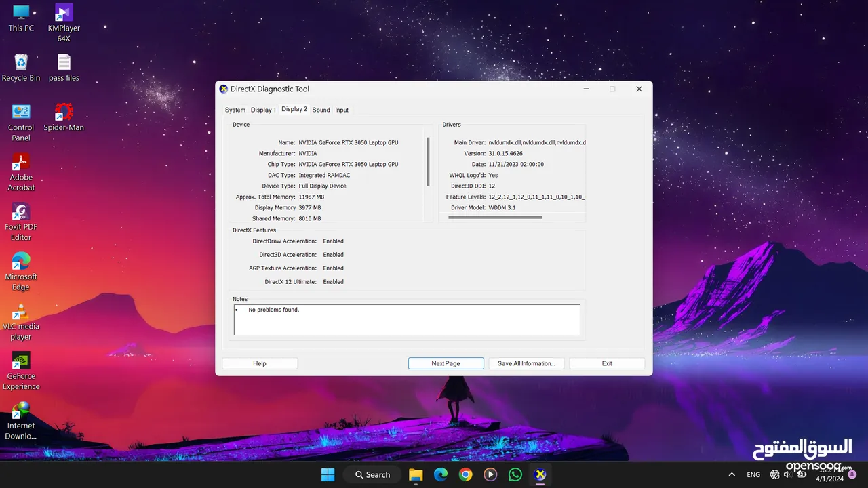Click the Drivers panel horizontal scrollbar
This screenshot has height=488, width=868.
click(x=495, y=218)
